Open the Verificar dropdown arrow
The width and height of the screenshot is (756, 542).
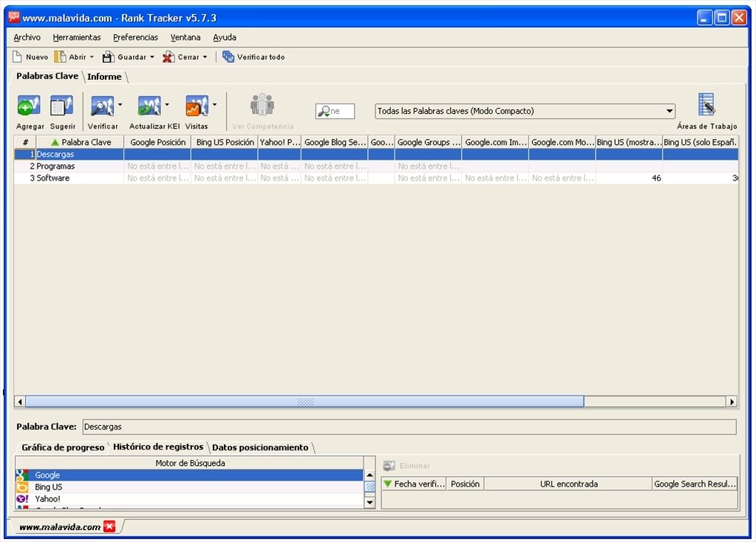click(120, 104)
